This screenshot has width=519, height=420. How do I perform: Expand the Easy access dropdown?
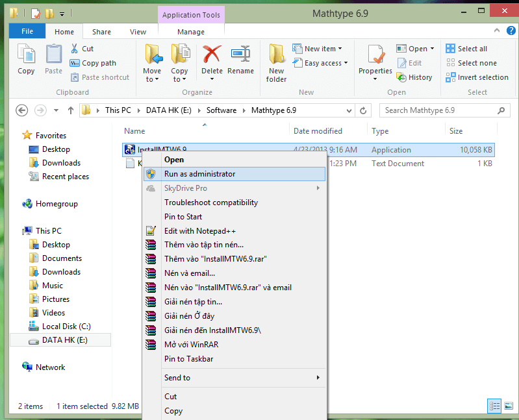[346, 63]
